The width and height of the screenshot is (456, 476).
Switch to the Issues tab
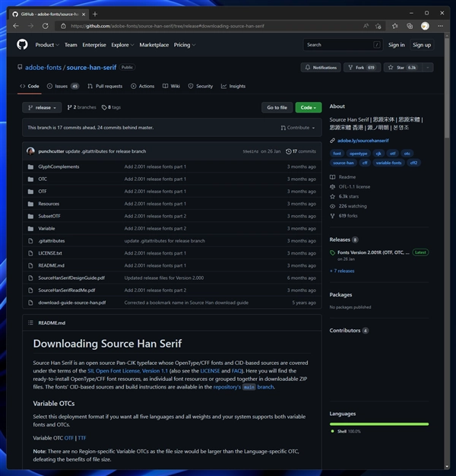tap(63, 86)
